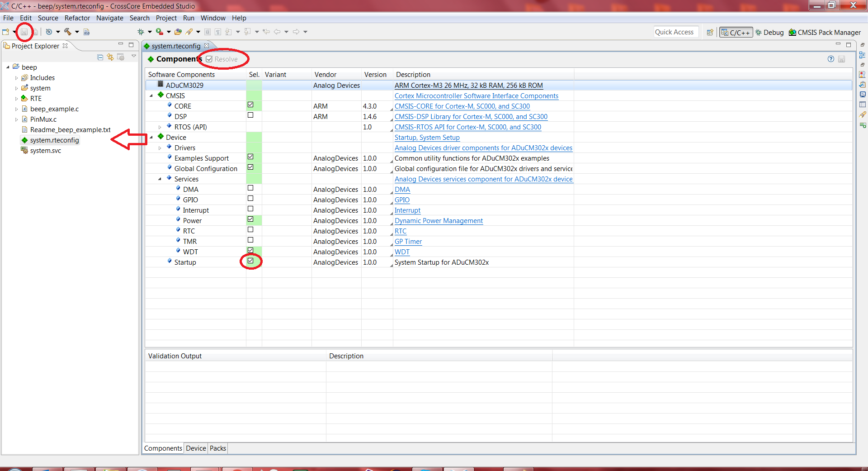
Task: Open the Tasks clipboard icon in right trim
Action: coord(863,85)
